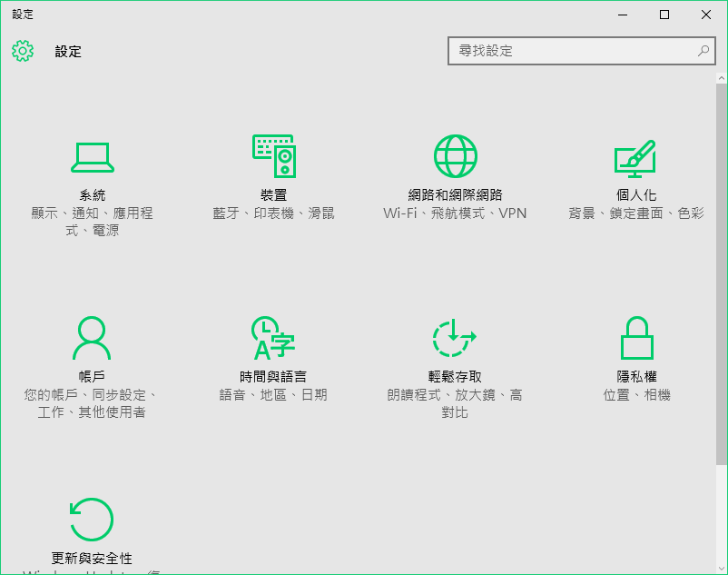The width and height of the screenshot is (728, 575).
Task: Click the bold 設定 heading beside the gear
Action: (x=68, y=51)
